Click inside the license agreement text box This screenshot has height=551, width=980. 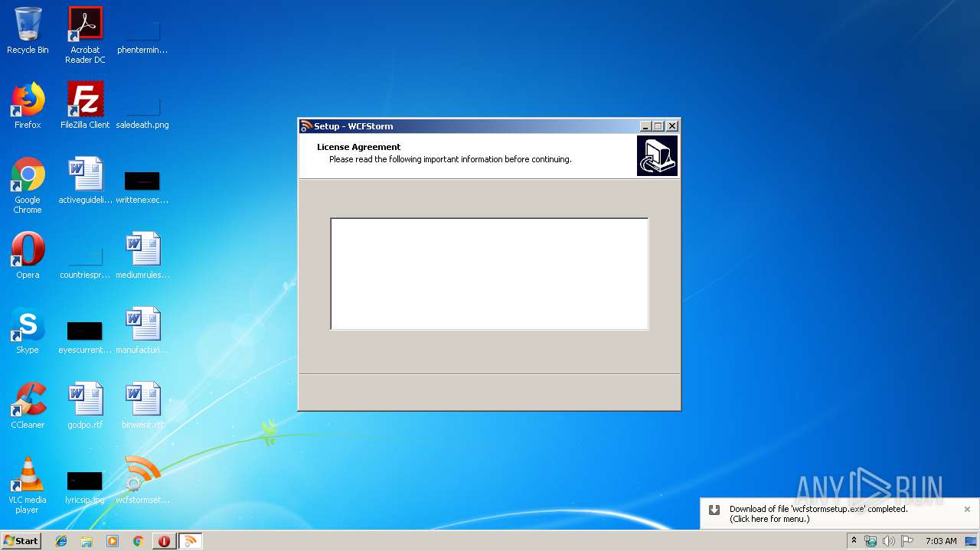(x=489, y=274)
